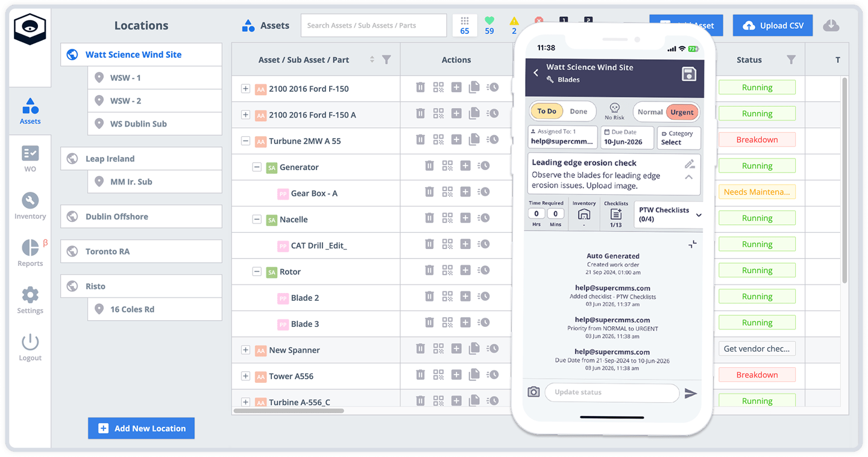Open the Assigned To field on phone
The image size is (868, 457).
tap(562, 137)
